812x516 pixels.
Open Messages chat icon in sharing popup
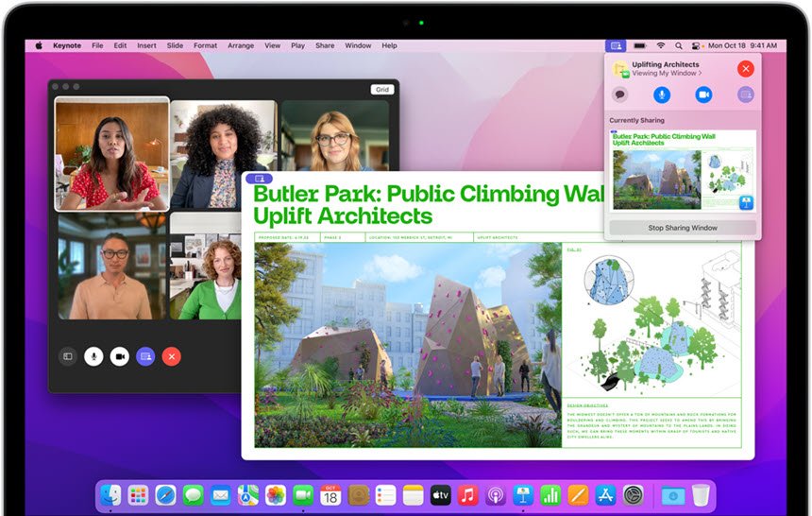pos(619,95)
